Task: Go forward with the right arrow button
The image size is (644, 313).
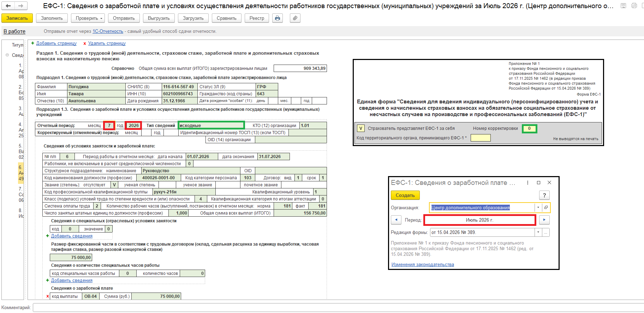Action: click(x=20, y=6)
